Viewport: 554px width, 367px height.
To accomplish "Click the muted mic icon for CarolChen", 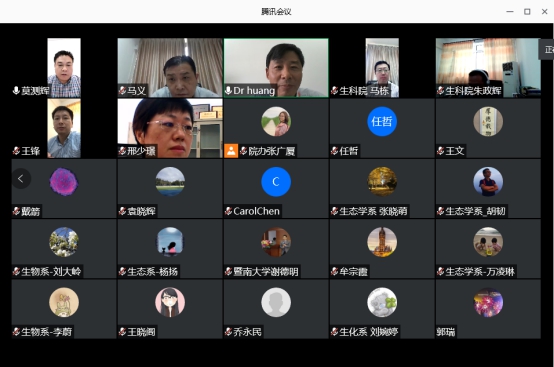I will 228,211.
